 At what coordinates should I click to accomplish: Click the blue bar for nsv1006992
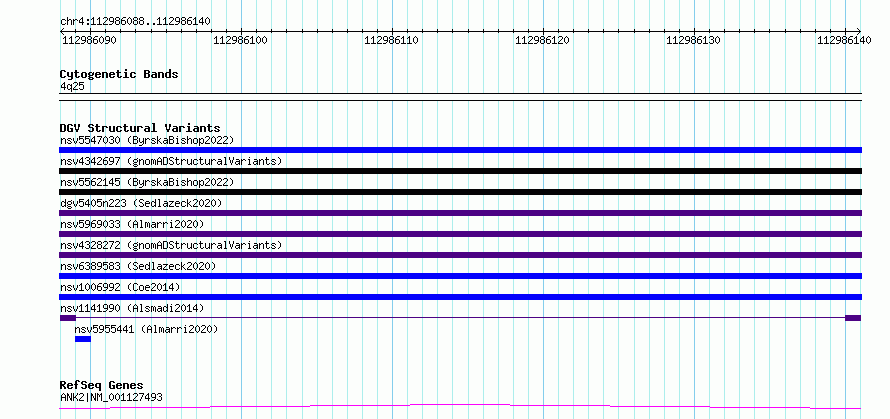pos(460,297)
